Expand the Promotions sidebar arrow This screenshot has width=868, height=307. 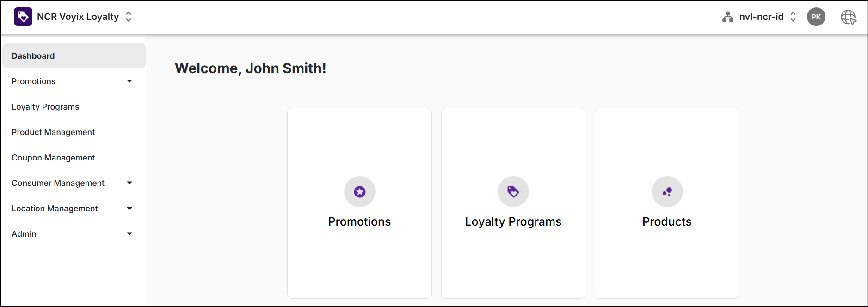tap(129, 81)
